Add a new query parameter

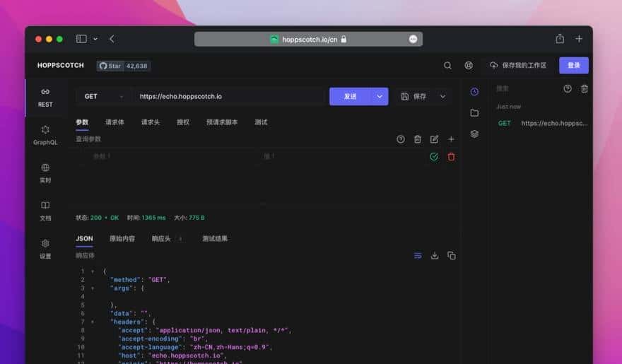[451, 139]
